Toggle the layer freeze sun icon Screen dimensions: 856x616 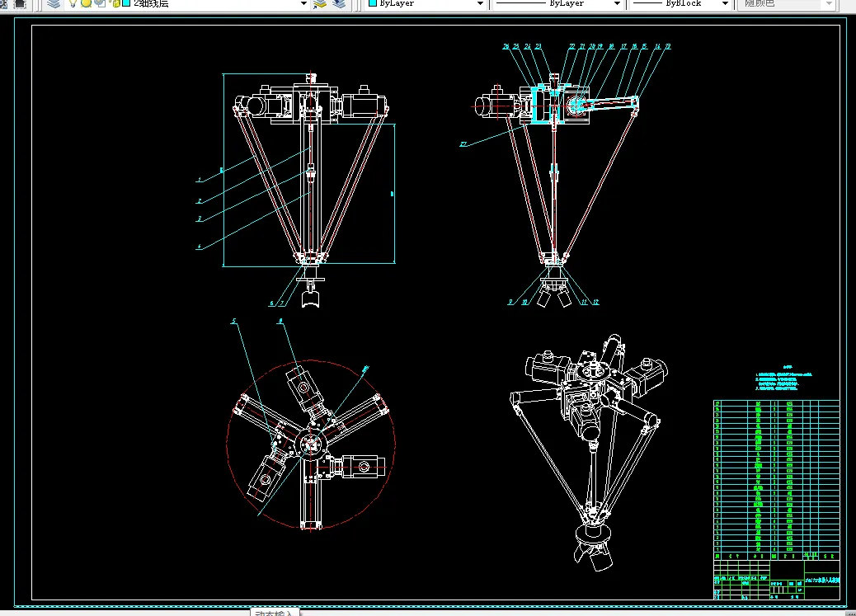click(87, 4)
